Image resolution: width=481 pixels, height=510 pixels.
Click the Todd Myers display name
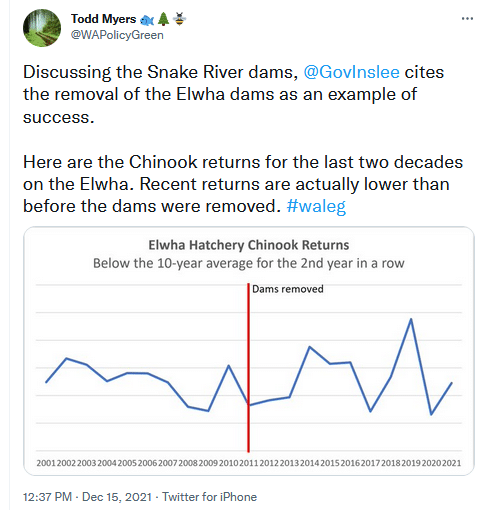point(103,19)
